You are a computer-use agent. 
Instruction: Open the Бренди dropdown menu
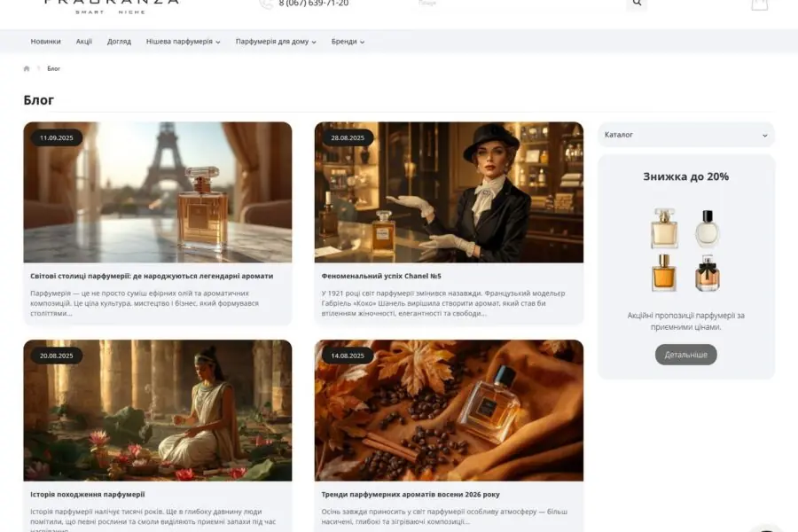[348, 42]
